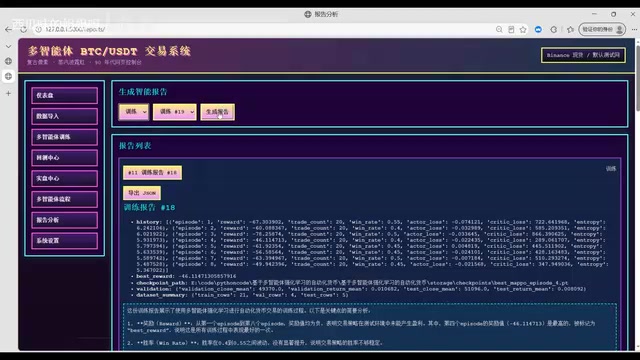This screenshot has height=360, width=640.
Task: Open the zoom magnifier icon in address bar
Action: 499,29
